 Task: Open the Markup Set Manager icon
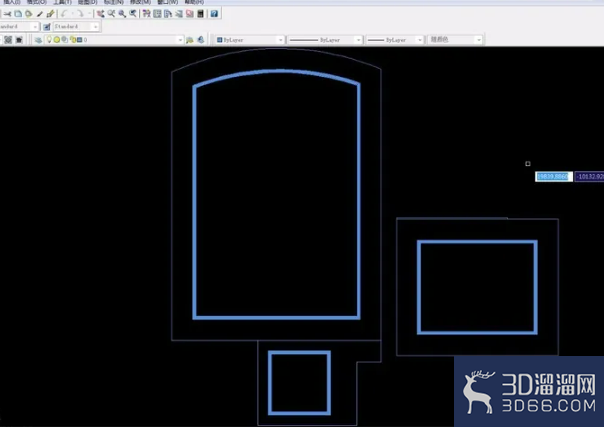tap(190, 14)
